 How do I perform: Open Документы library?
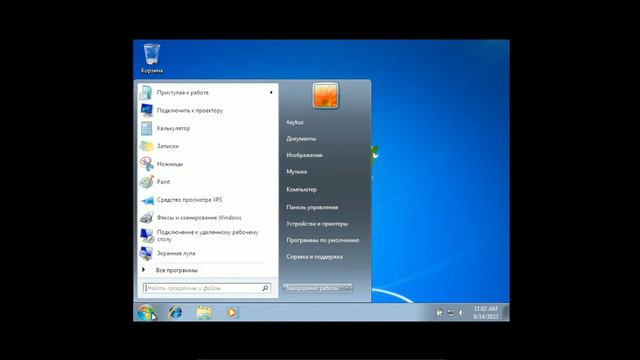[x=301, y=139]
